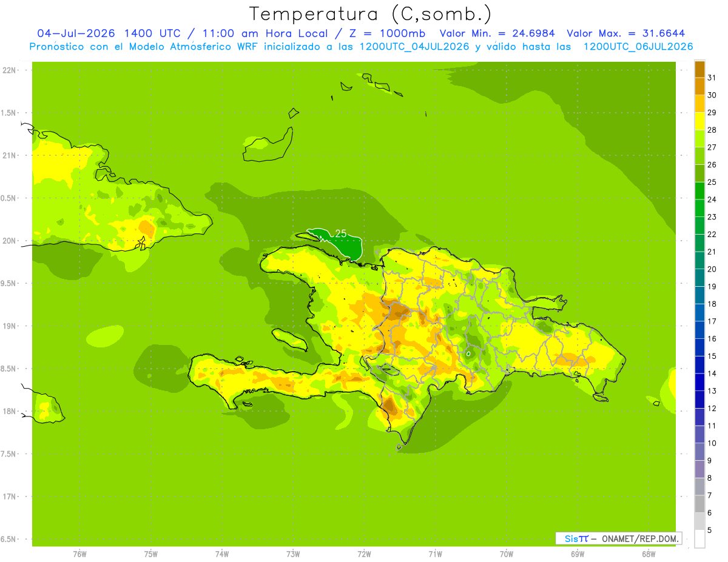The image size is (728, 562).
Task: Click the "1200UTC_06JUL2026" valid-until time
Action: pyautogui.click(x=638, y=47)
